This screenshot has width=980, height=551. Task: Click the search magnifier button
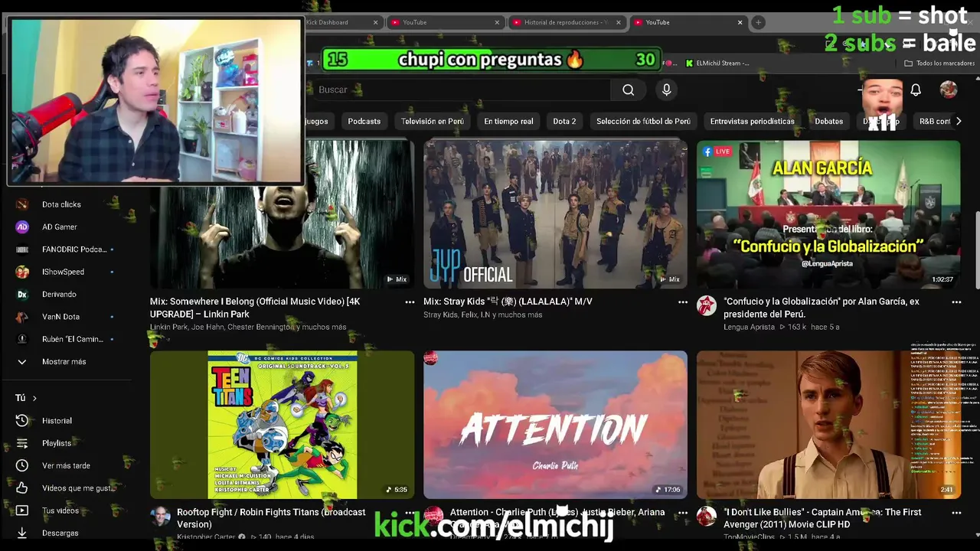click(628, 90)
